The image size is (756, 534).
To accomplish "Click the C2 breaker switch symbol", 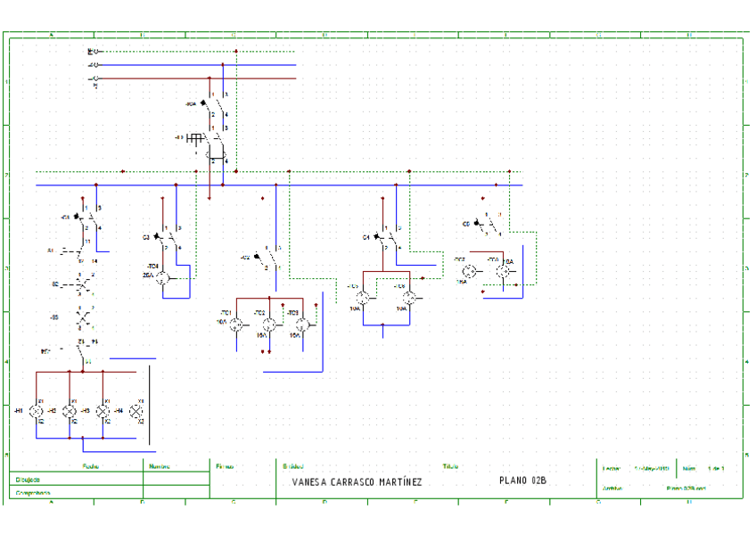I will (267, 258).
